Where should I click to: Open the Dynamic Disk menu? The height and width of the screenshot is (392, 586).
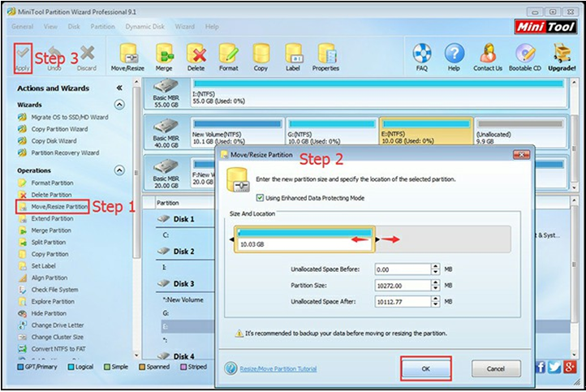click(x=145, y=27)
